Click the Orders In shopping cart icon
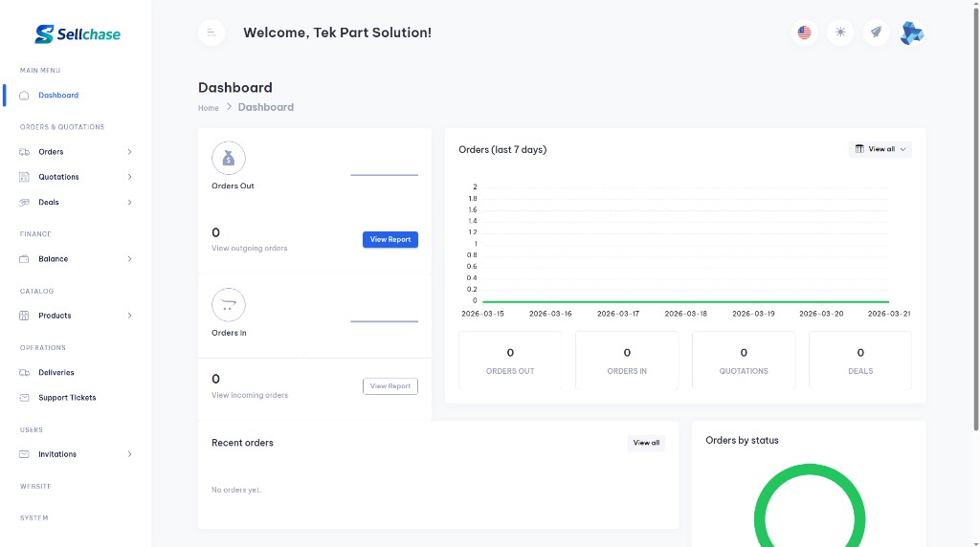The width and height of the screenshot is (980, 547). pyautogui.click(x=229, y=305)
